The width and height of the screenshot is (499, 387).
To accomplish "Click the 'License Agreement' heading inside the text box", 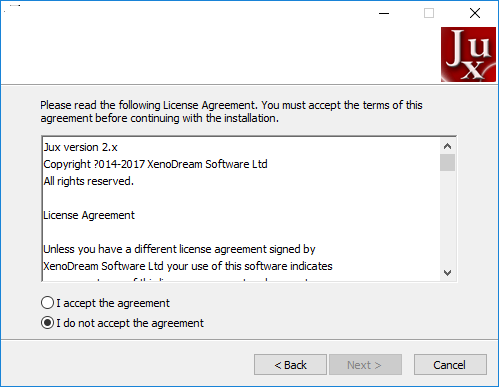I will tap(89, 215).
